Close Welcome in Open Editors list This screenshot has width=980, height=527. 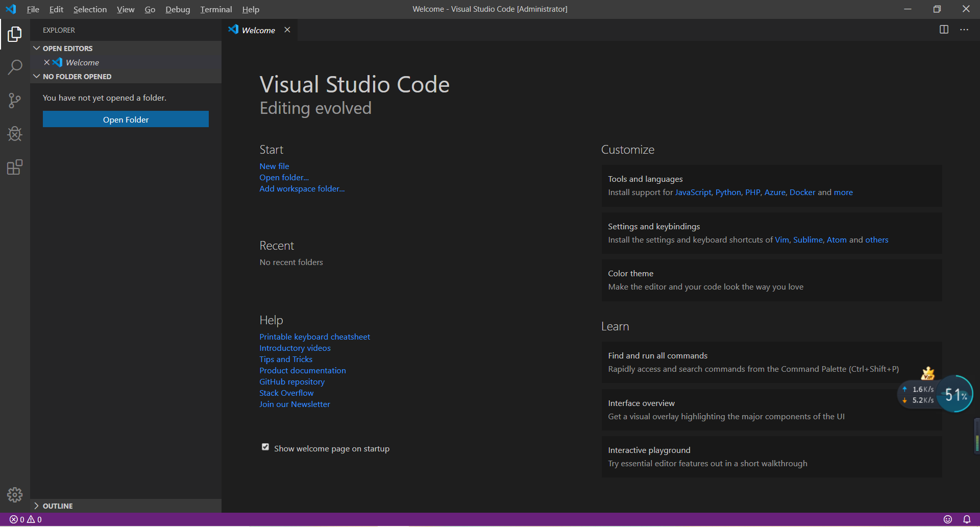tap(46, 62)
